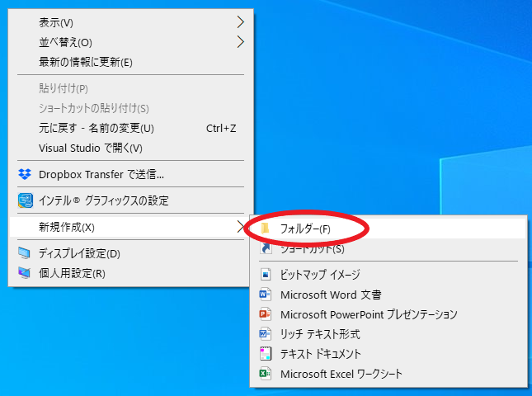532x396 pixels.
Task: Select the テキスト ドキュメント notepad icon
Action: click(266, 354)
